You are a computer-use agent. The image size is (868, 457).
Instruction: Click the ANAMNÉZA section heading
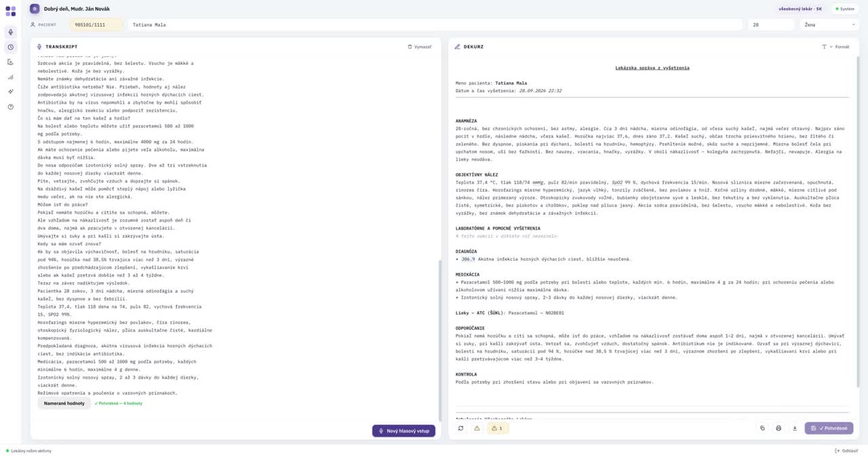tap(467, 121)
